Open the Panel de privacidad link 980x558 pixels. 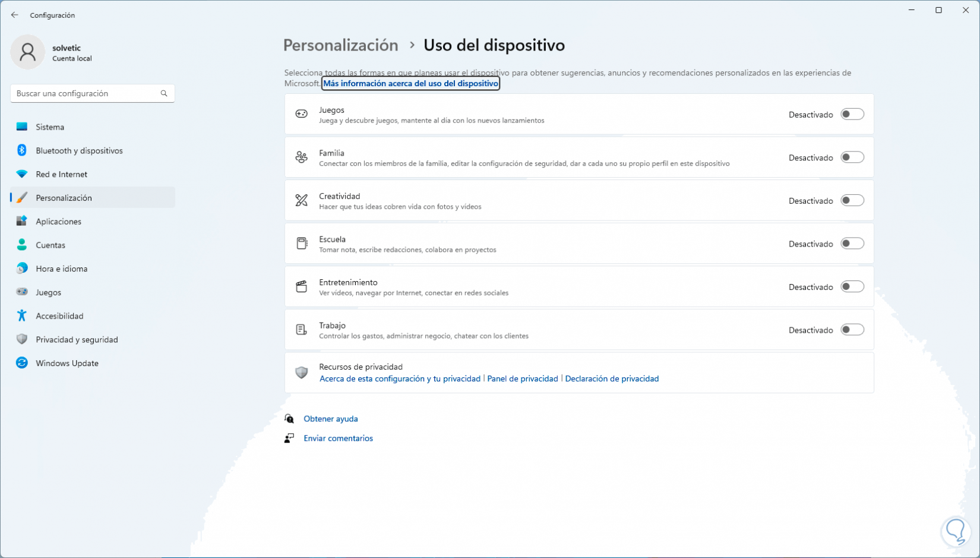(523, 379)
